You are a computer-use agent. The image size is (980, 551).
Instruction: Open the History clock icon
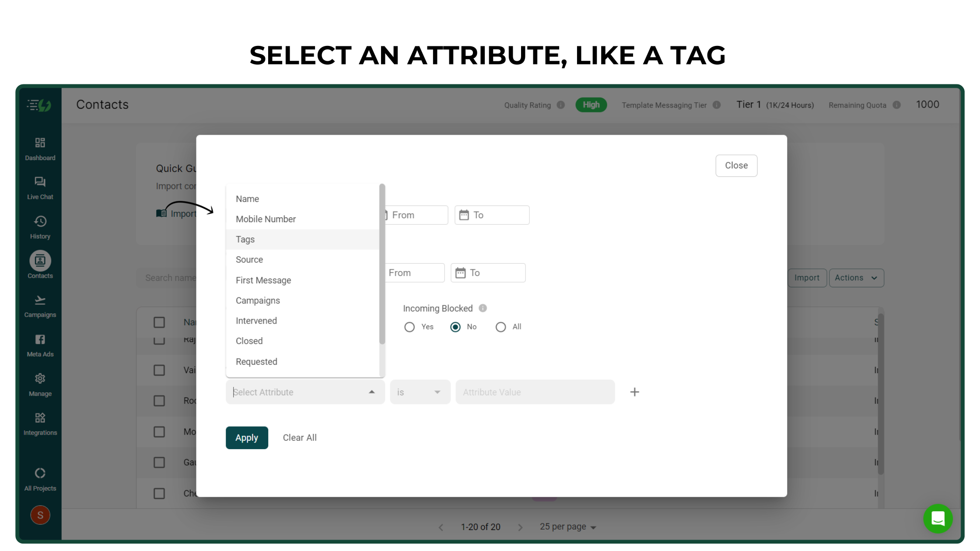point(40,221)
